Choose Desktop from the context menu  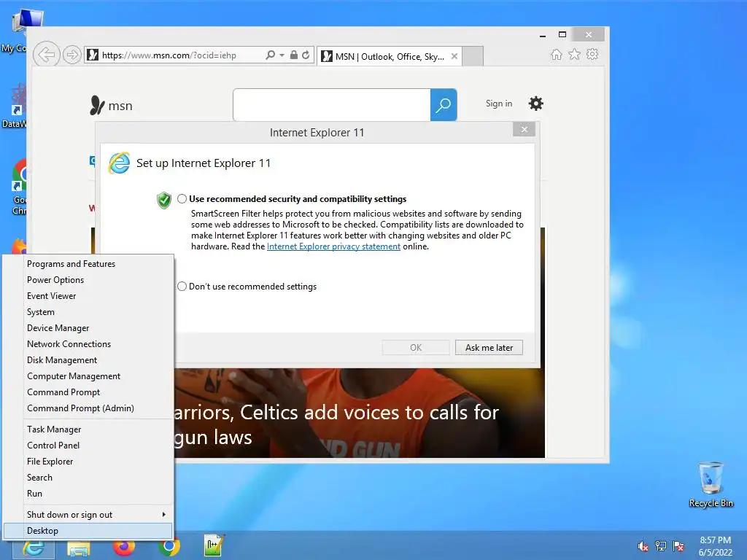point(88,531)
